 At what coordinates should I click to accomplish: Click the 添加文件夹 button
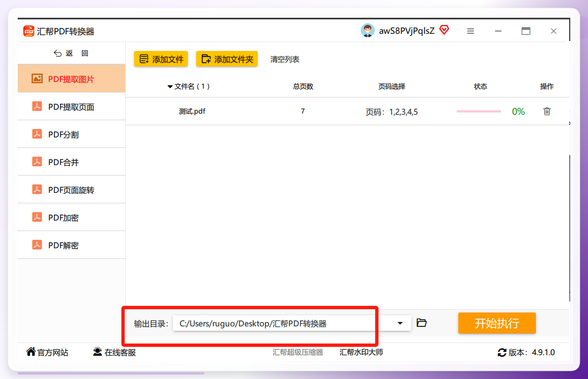click(227, 59)
